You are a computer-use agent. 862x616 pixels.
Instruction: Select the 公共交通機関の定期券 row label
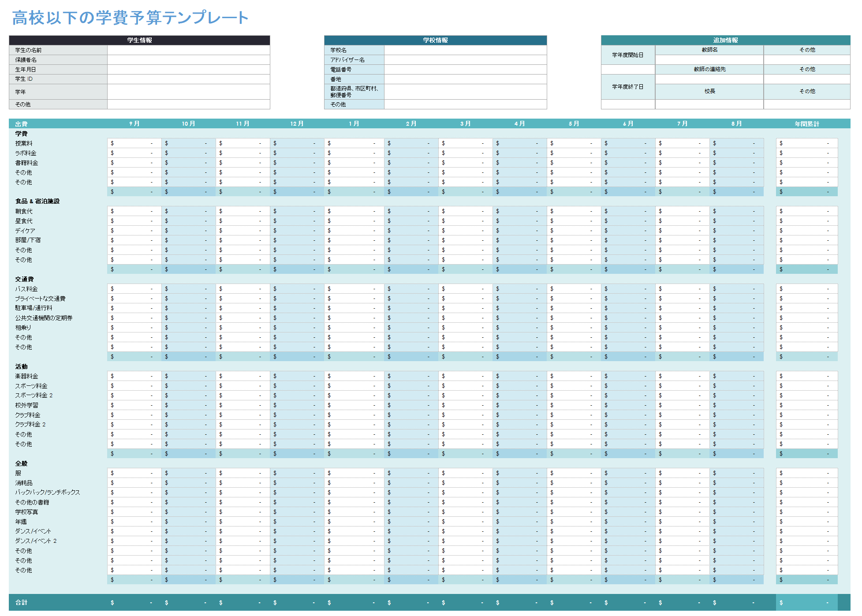(44, 318)
